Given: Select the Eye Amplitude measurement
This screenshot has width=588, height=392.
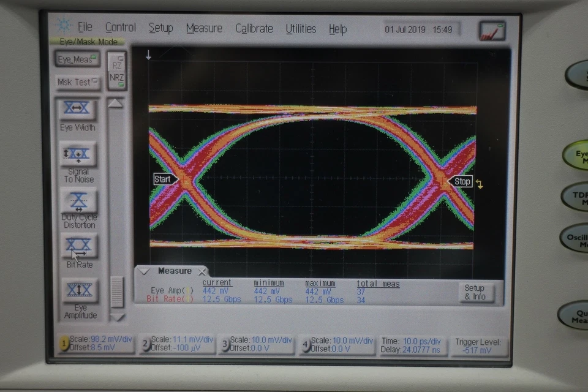Looking at the screenshot, I should [80, 290].
